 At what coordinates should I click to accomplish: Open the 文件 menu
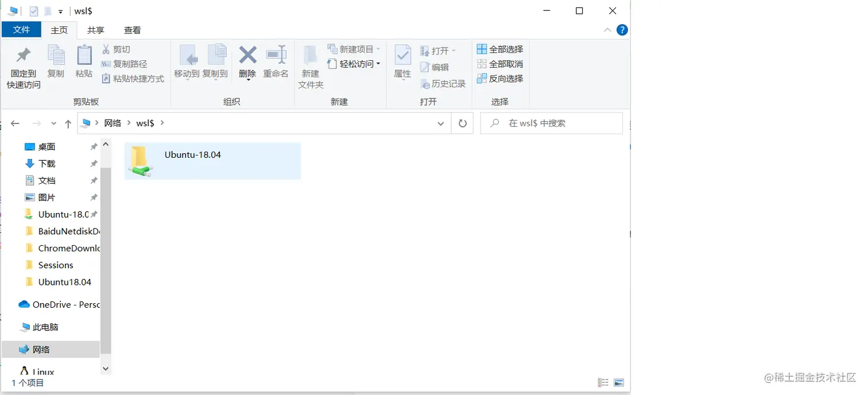click(21, 29)
